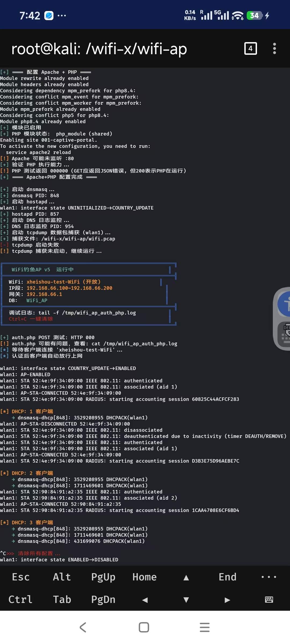Tap the down arrow key
Viewport: 290px width, 644px height.
pyautogui.click(x=186, y=600)
